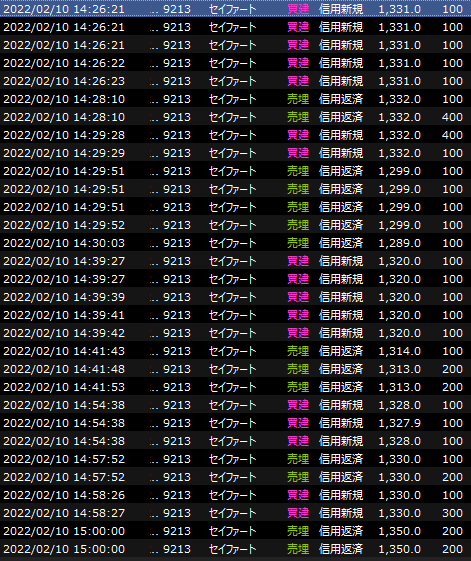
Task: Click price 1,320.0 in the 14:39:39 row
Action: [399, 297]
